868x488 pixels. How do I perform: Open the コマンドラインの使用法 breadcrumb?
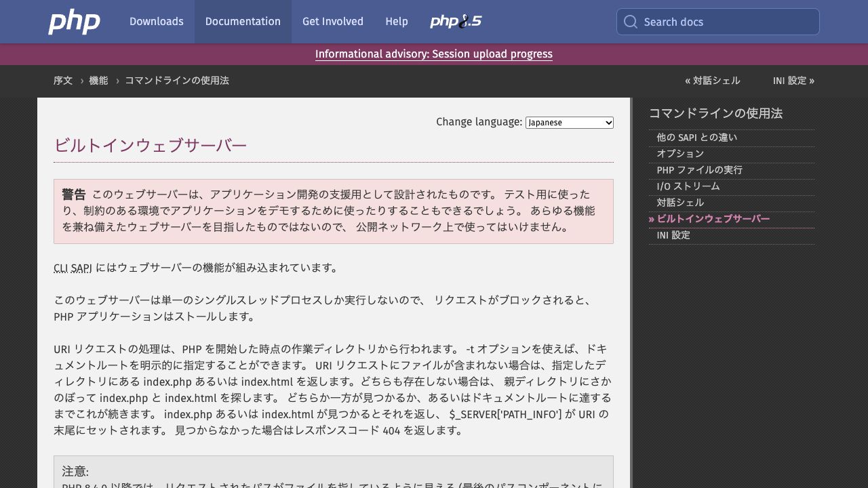[x=177, y=81]
